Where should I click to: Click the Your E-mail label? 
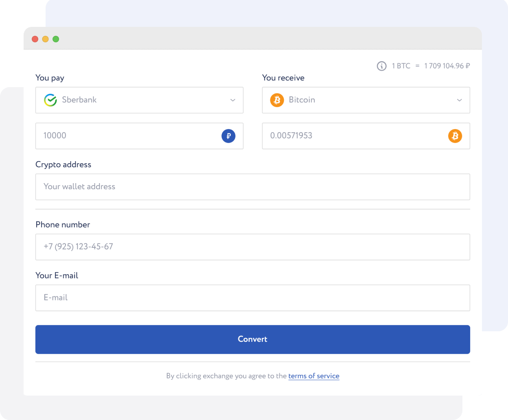(x=57, y=276)
